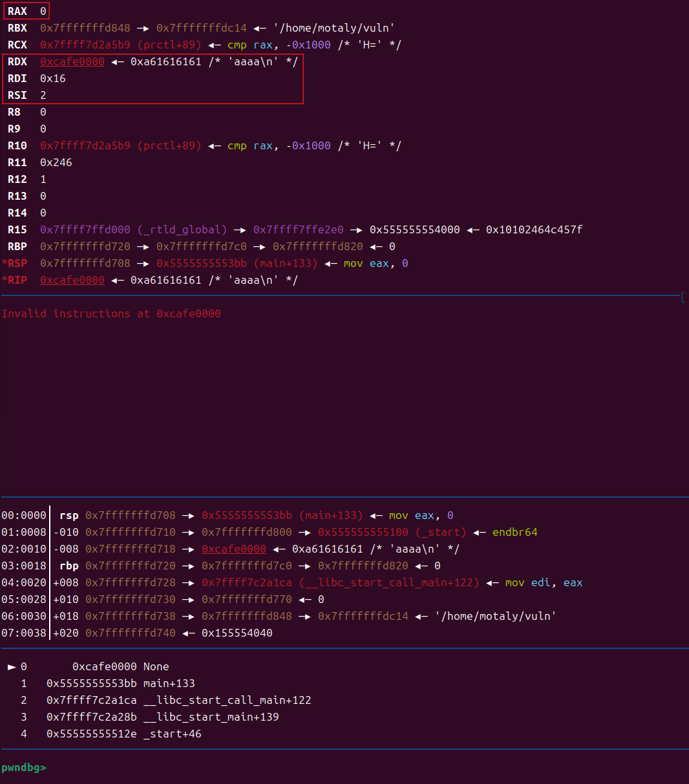The height and width of the screenshot is (784, 689).
Task: Click the 0x155554040 value in stack row 07:0038
Action: (237, 633)
